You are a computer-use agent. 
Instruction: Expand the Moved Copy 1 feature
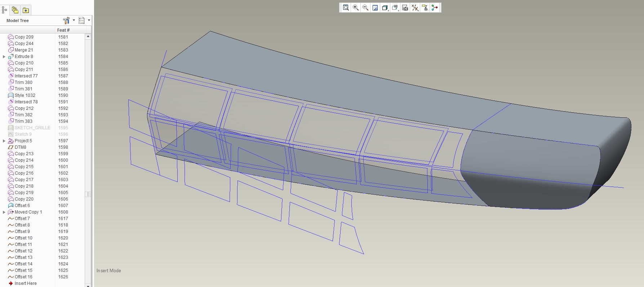point(4,212)
